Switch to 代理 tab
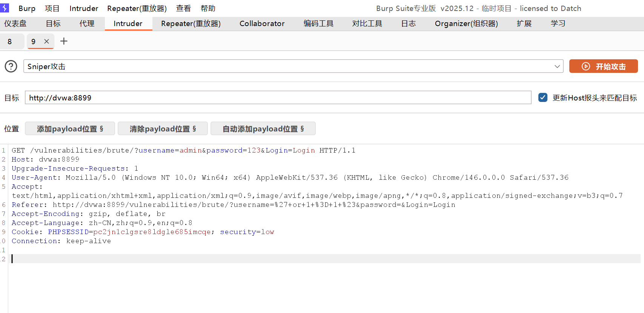 coord(87,23)
